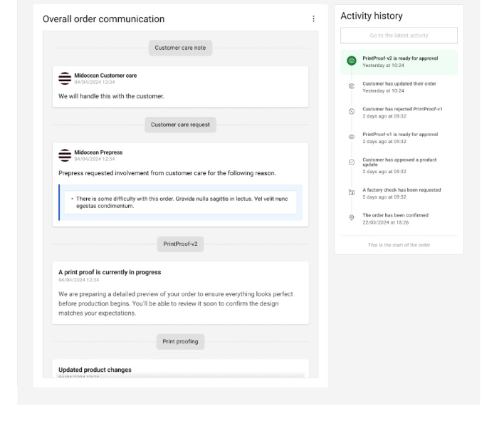Click 'This is the start of the order' text
The width and height of the screenshot is (504, 421).
pyautogui.click(x=399, y=245)
